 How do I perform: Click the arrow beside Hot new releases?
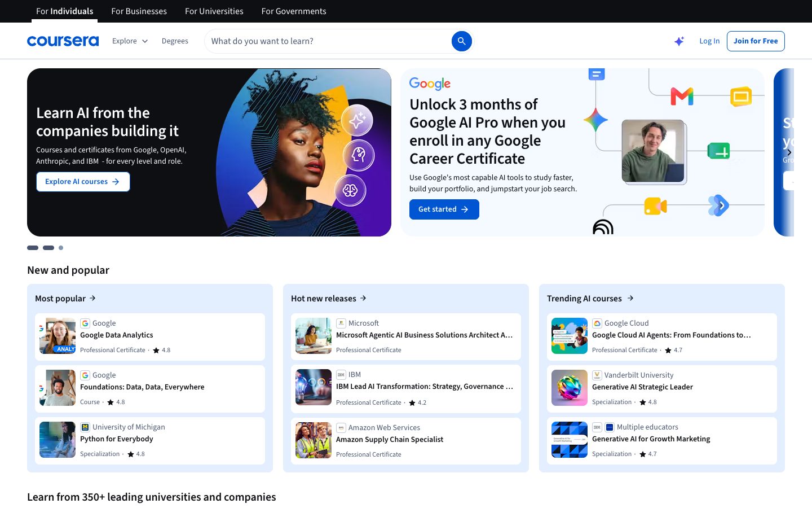(363, 298)
